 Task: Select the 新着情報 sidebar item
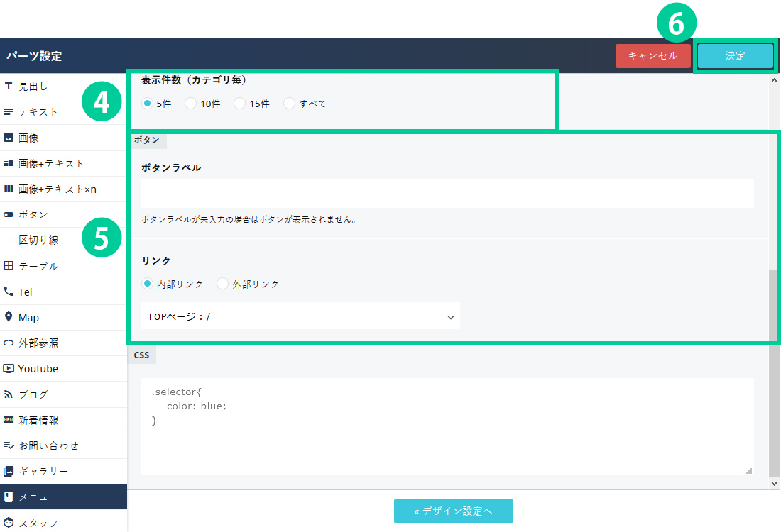[x=38, y=420]
